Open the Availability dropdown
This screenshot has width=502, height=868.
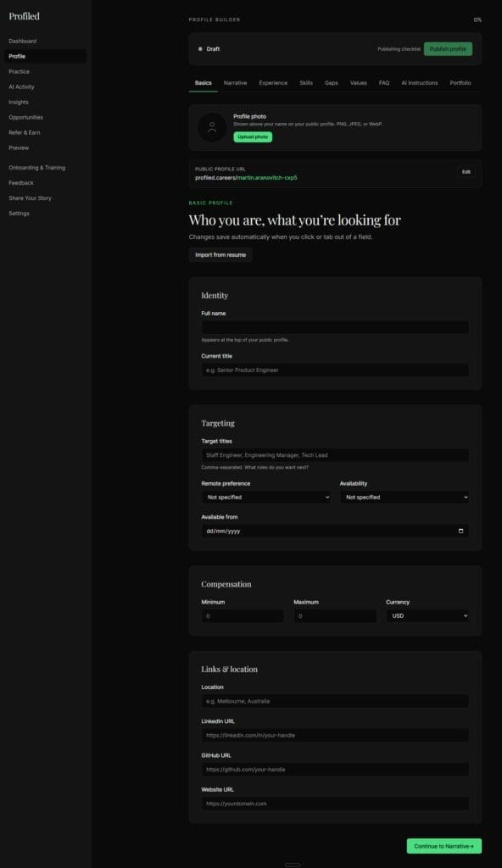pyautogui.click(x=405, y=497)
